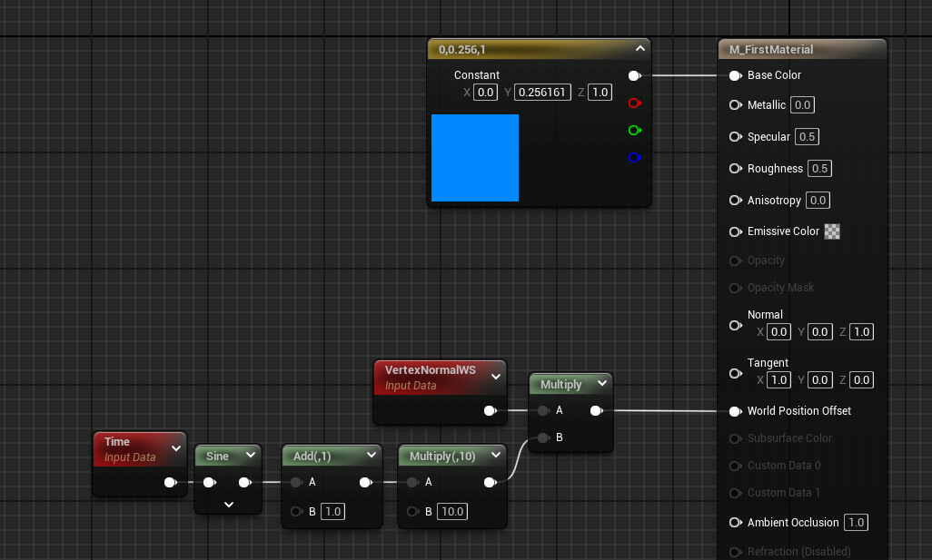Click the Metallic input pin
The image size is (932, 560).
[735, 105]
